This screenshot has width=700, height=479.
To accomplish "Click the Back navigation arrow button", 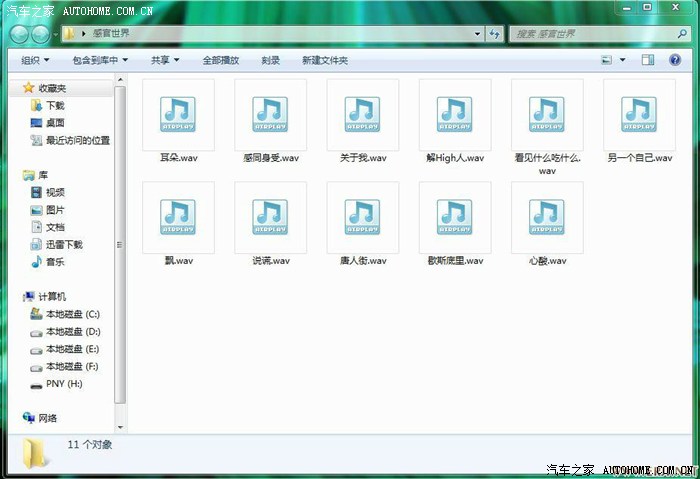I will click(19, 34).
